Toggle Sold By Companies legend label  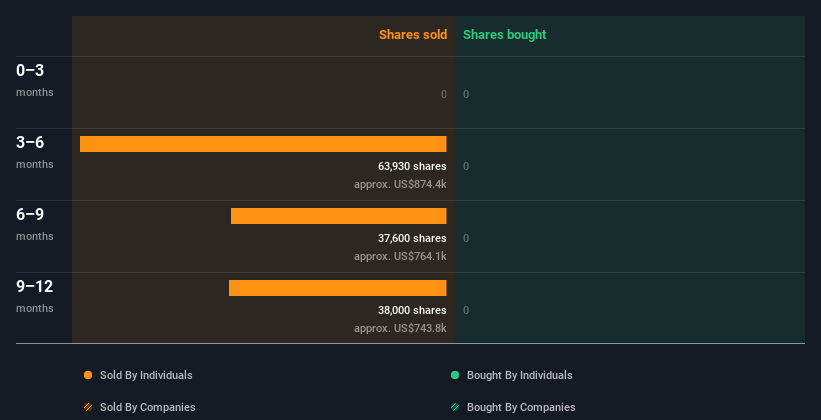point(148,407)
